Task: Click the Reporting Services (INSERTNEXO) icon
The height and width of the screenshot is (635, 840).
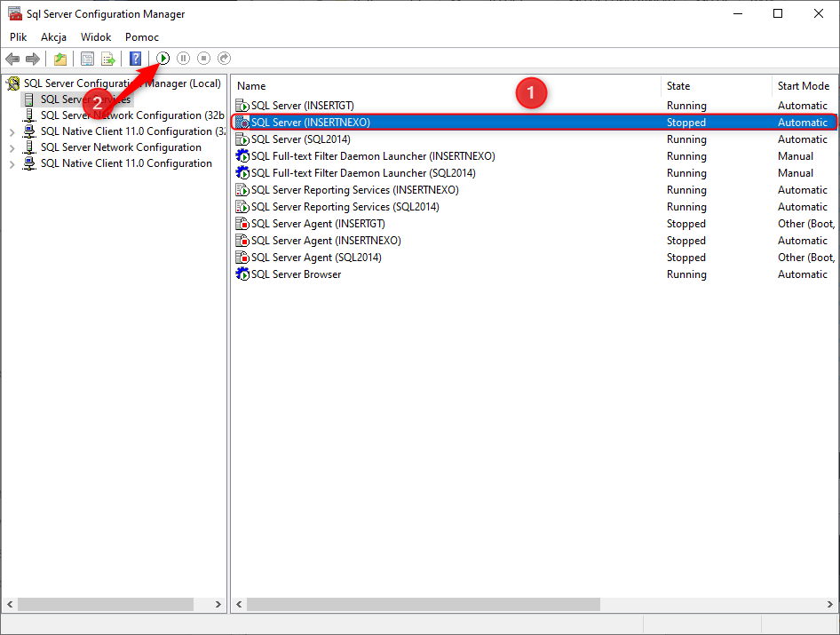Action: [242, 190]
